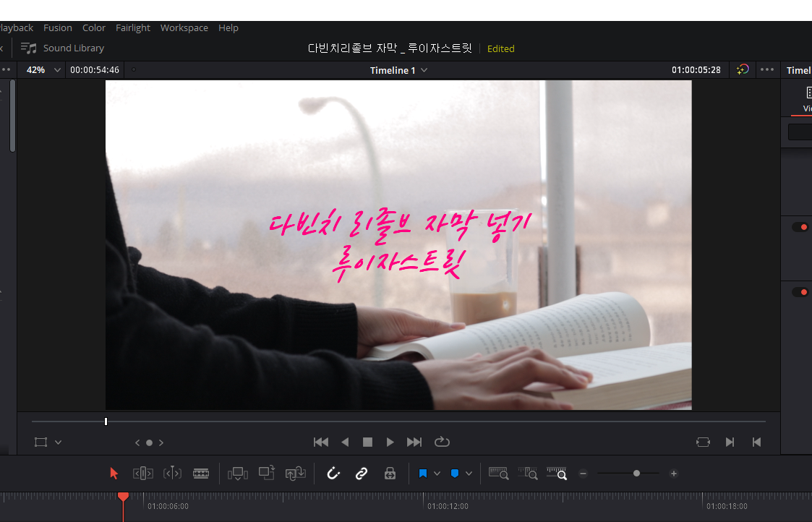Jump to previous keyframe arrow

(137, 442)
